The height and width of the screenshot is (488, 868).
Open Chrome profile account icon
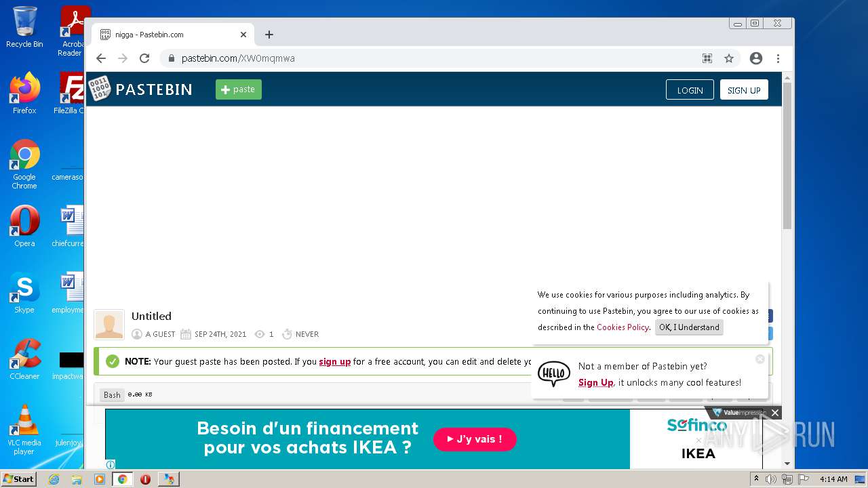(756, 58)
